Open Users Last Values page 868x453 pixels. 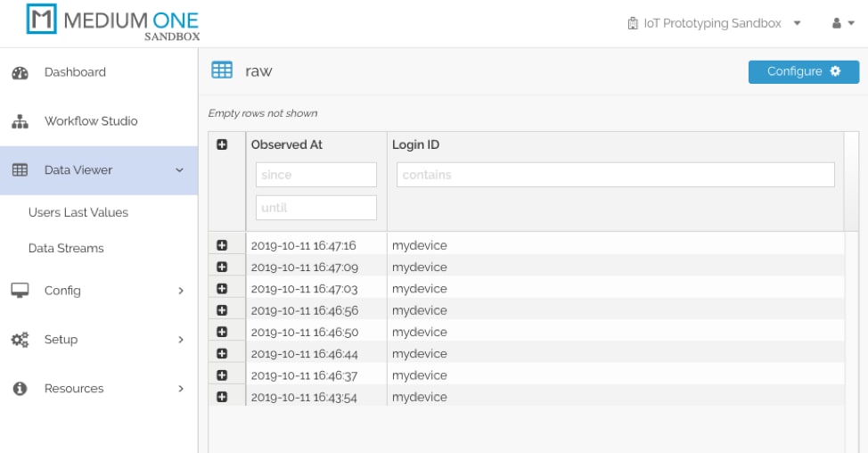[x=78, y=212]
